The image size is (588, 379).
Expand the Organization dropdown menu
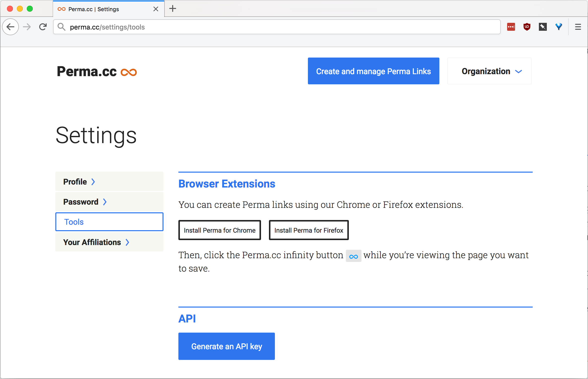pos(490,71)
